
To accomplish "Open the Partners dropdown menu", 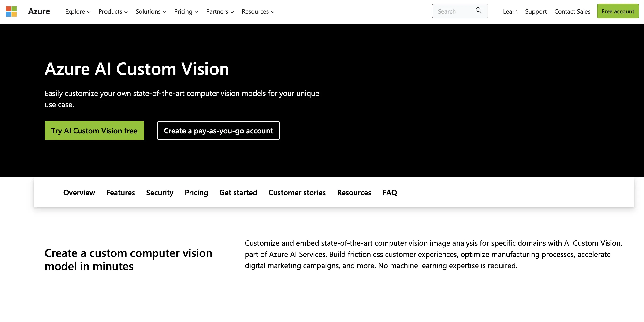I will [220, 11].
